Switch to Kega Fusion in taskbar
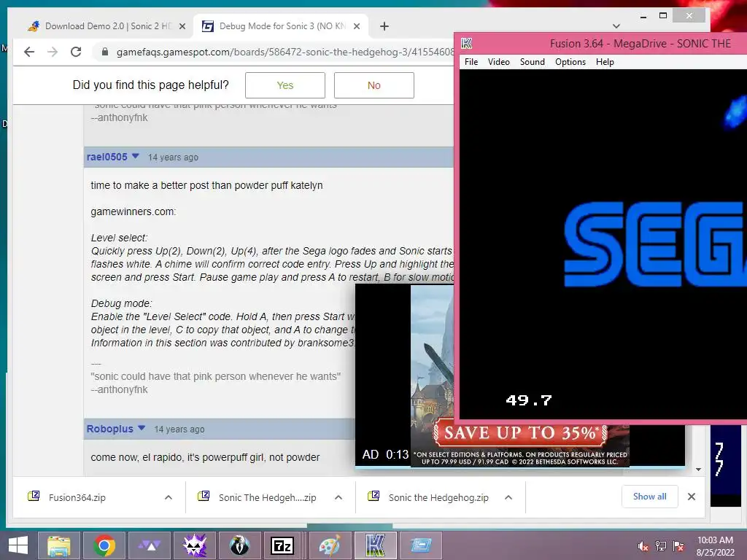The height and width of the screenshot is (560, 747). click(x=376, y=545)
